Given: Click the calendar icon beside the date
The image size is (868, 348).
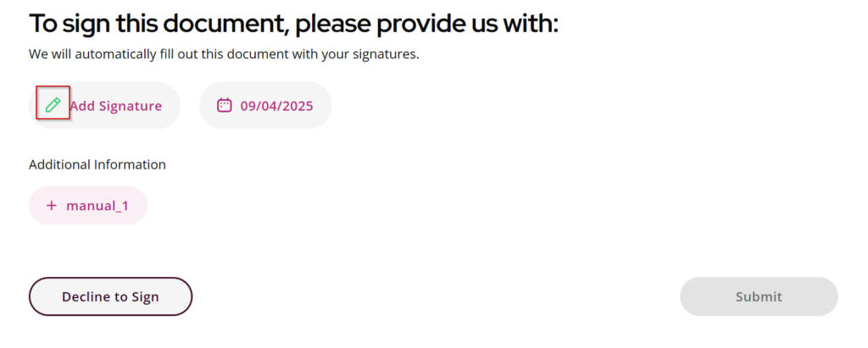Looking at the screenshot, I should [x=224, y=105].
